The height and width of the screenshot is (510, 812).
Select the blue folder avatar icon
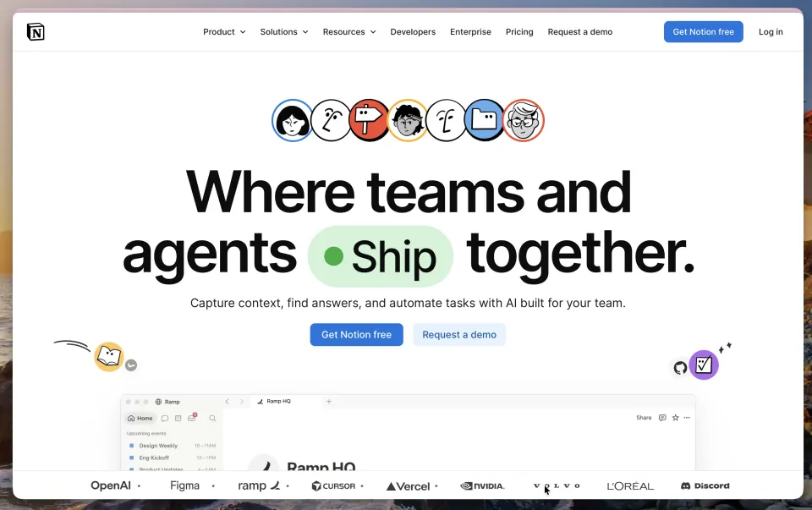[484, 121]
